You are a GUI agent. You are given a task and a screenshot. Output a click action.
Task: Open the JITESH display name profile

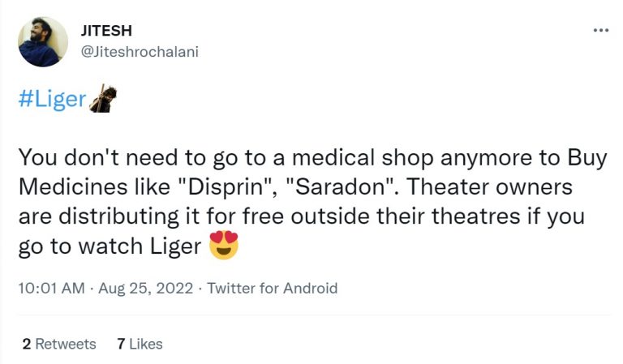click(107, 31)
